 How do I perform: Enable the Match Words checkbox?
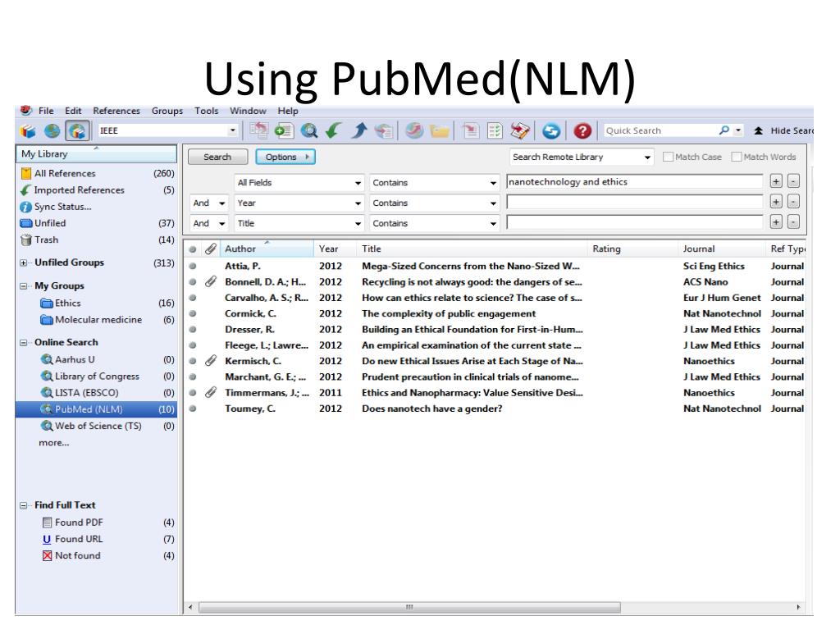pyautogui.click(x=737, y=157)
